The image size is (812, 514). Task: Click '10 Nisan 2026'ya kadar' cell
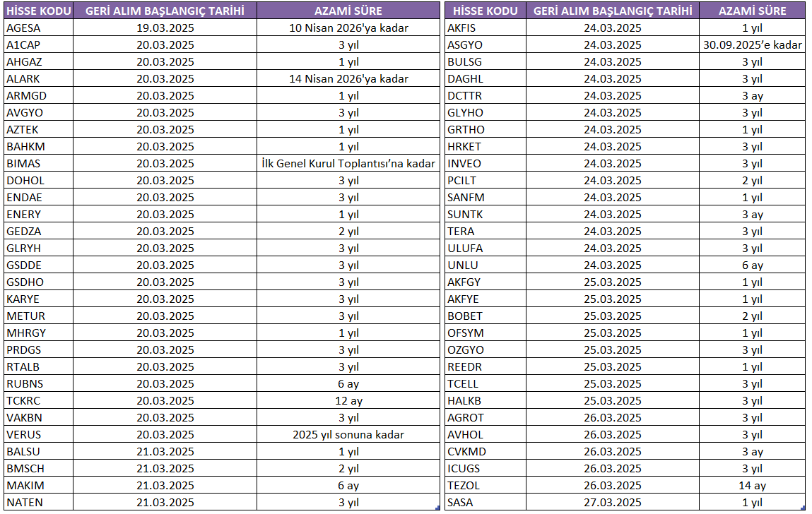pos(348,28)
